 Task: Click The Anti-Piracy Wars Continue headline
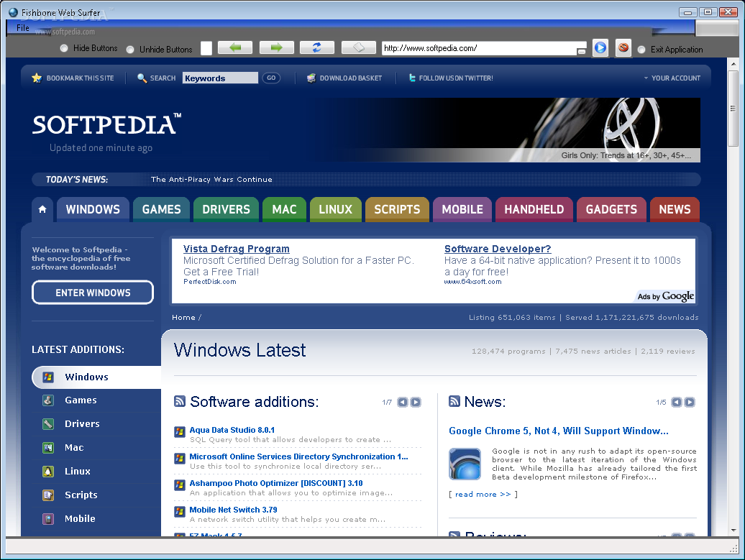coord(211,180)
